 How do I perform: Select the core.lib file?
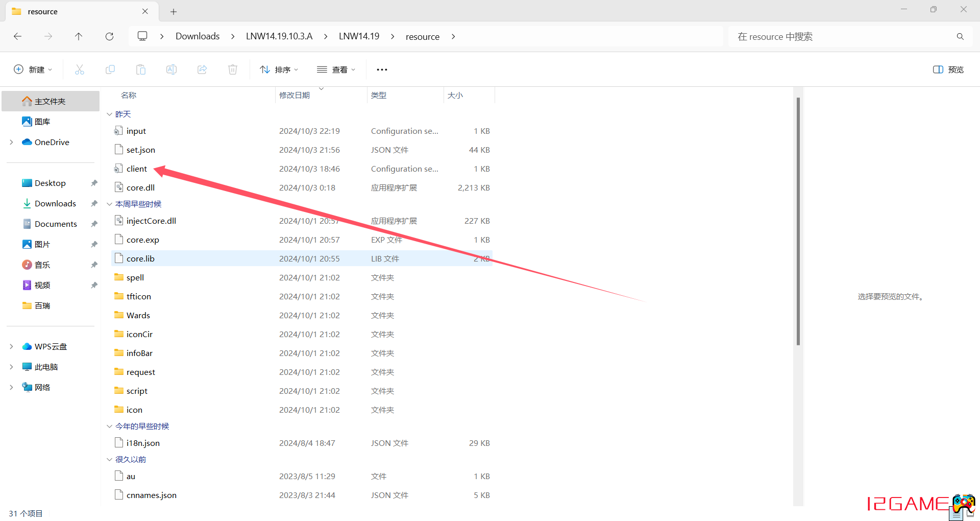click(302, 258)
